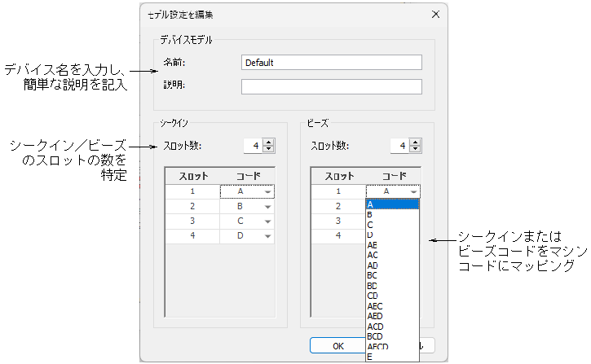
Task: Select beads table slot number 3 cell
Action: click(x=338, y=221)
